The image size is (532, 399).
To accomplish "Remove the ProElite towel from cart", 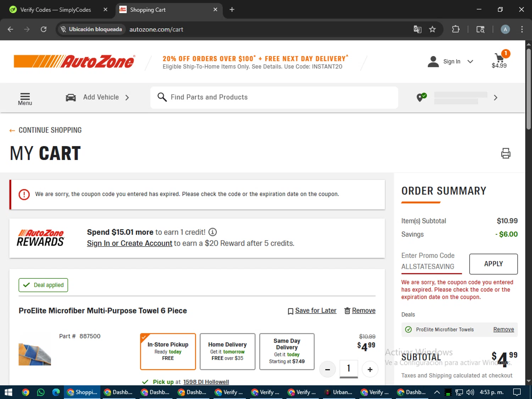I will tap(360, 311).
